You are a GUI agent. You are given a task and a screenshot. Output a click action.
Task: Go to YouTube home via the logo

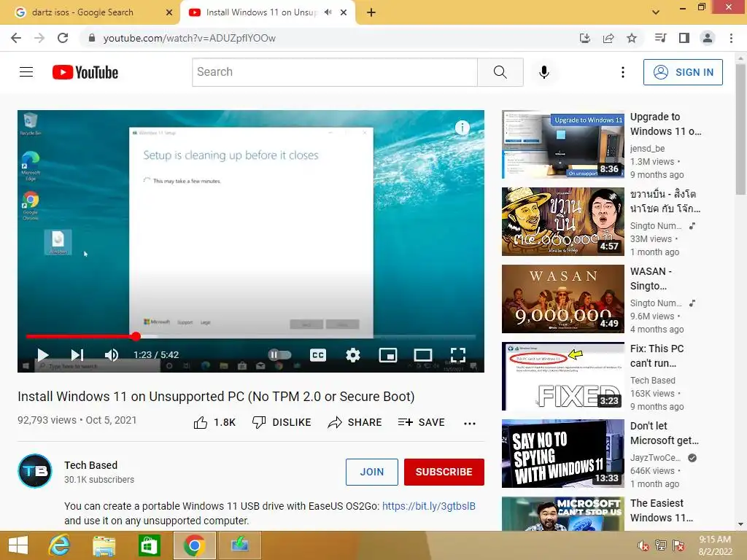click(85, 72)
